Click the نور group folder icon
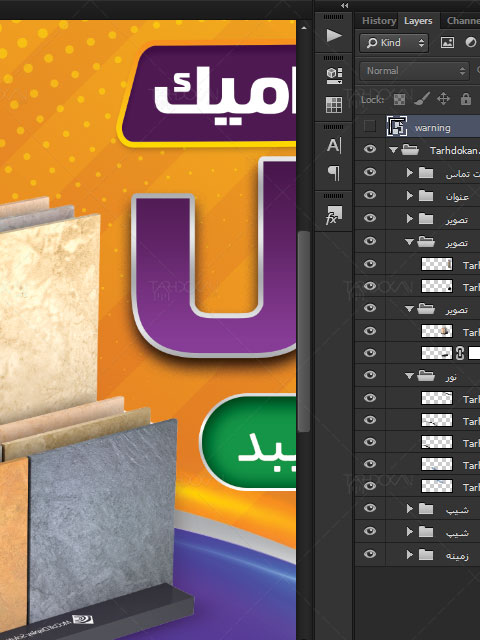This screenshot has height=640, width=480. pyautogui.click(x=426, y=376)
